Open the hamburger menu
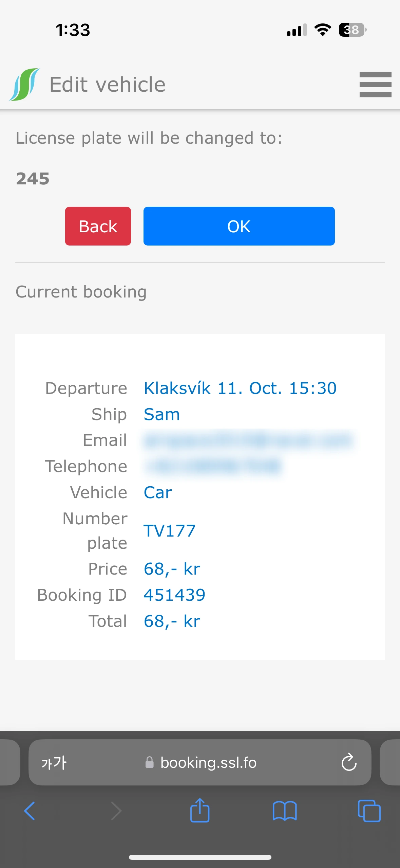Viewport: 400px width, 868px height. pyautogui.click(x=375, y=84)
